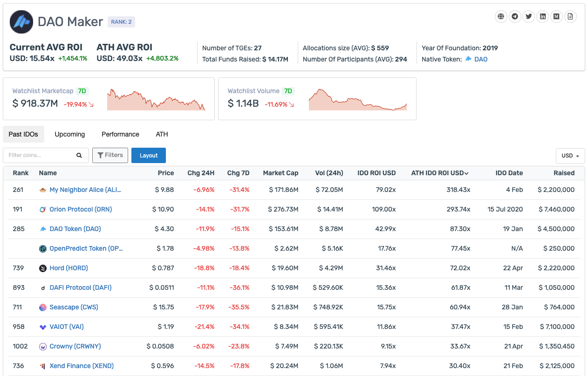
Task: Open the Telegram social icon
Action: click(515, 17)
